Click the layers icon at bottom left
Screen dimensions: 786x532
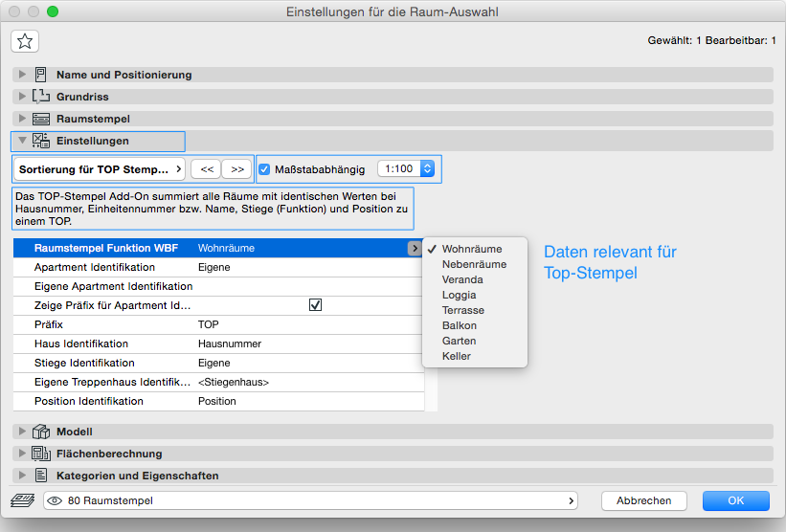23,500
